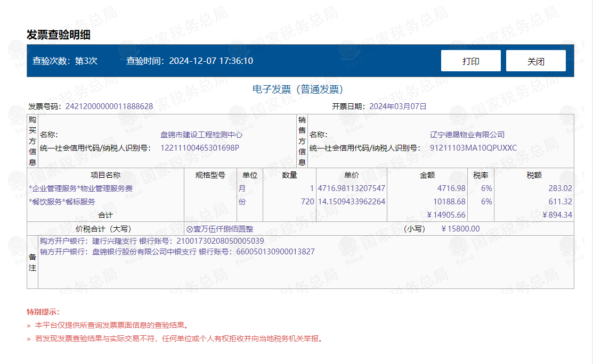
Task: Click the 查验次数：第3次 text
Action: (64, 61)
